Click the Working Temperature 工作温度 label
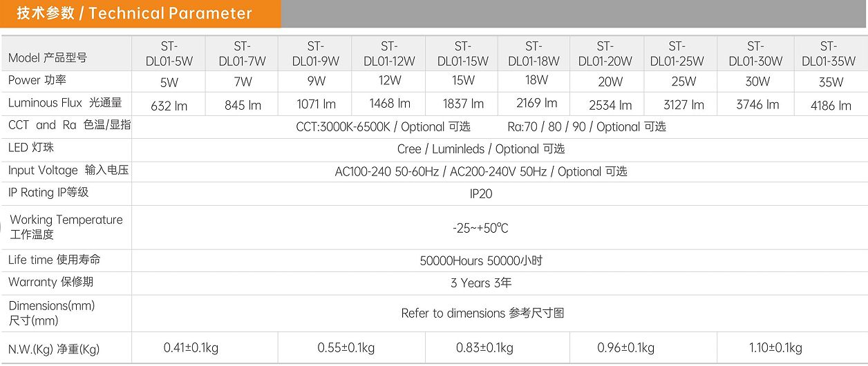This screenshot has width=868, height=366. point(66,227)
